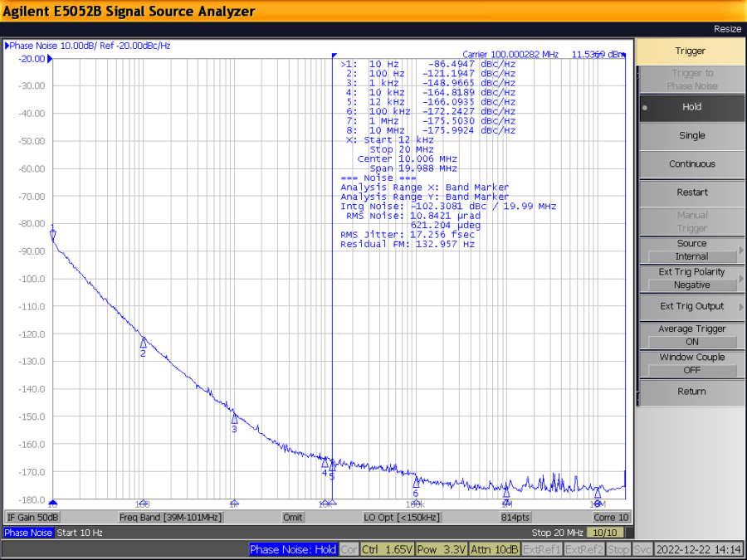Expand the Ext Trig Output submenu
The width and height of the screenshot is (747, 560).
691,306
